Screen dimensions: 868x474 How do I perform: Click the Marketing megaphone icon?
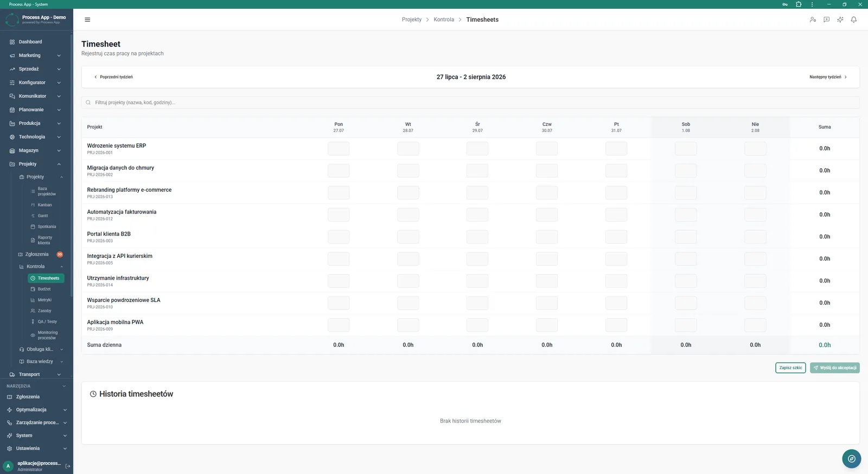(x=12, y=55)
